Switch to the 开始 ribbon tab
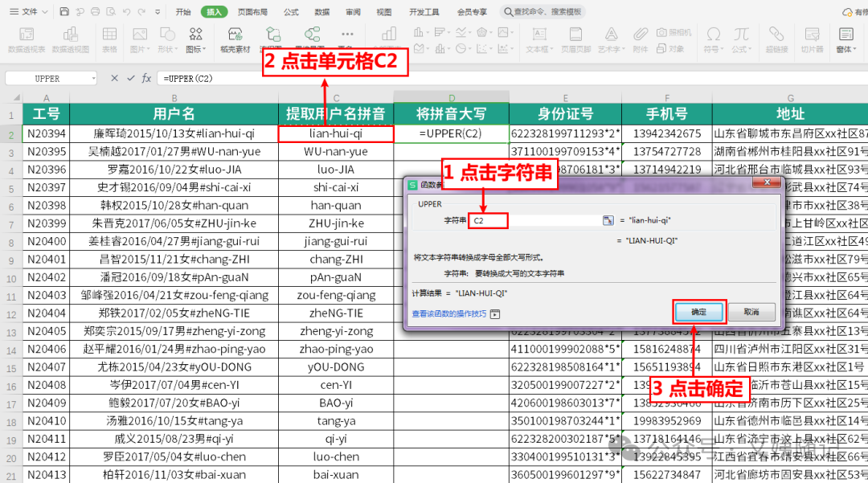 183,11
